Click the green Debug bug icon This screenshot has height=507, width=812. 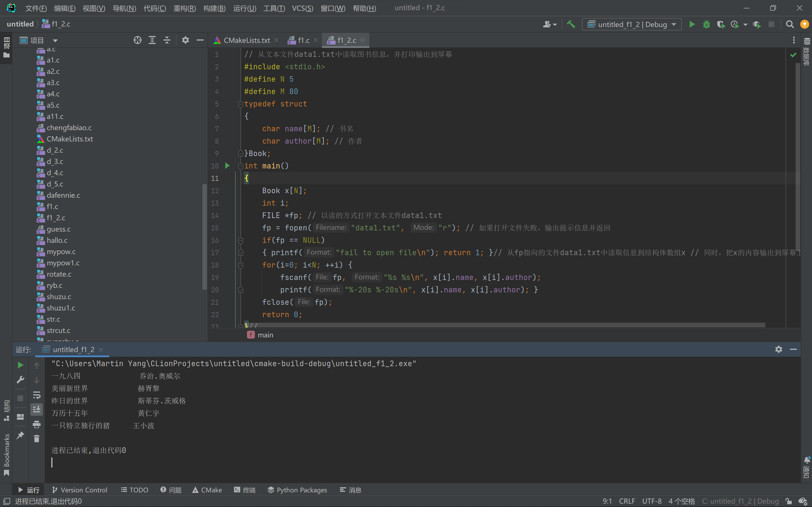(x=706, y=24)
